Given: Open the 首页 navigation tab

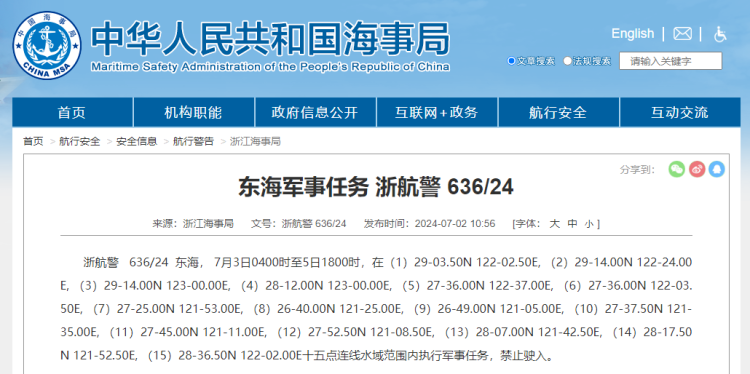Looking at the screenshot, I should tap(72, 112).
